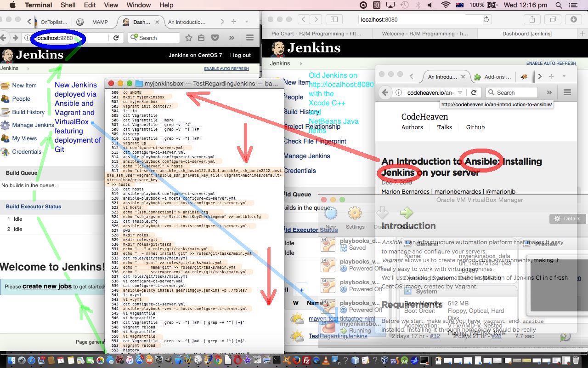
Task: Expand Jenkins breadcrumb arrow in left window
Action: coord(28,69)
